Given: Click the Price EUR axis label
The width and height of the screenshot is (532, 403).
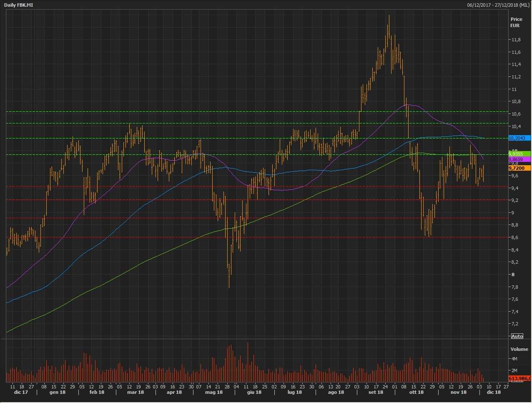Looking at the screenshot, I should pos(516,23).
